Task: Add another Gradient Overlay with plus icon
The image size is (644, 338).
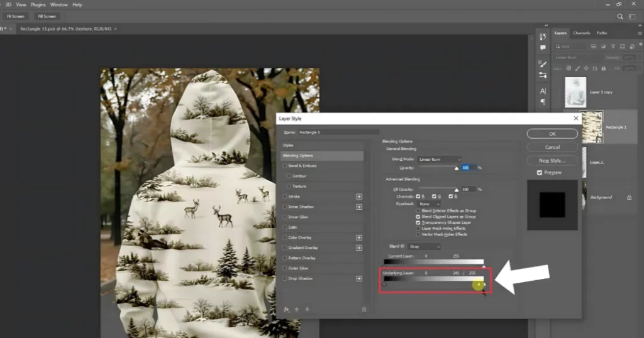Action: coord(359,248)
